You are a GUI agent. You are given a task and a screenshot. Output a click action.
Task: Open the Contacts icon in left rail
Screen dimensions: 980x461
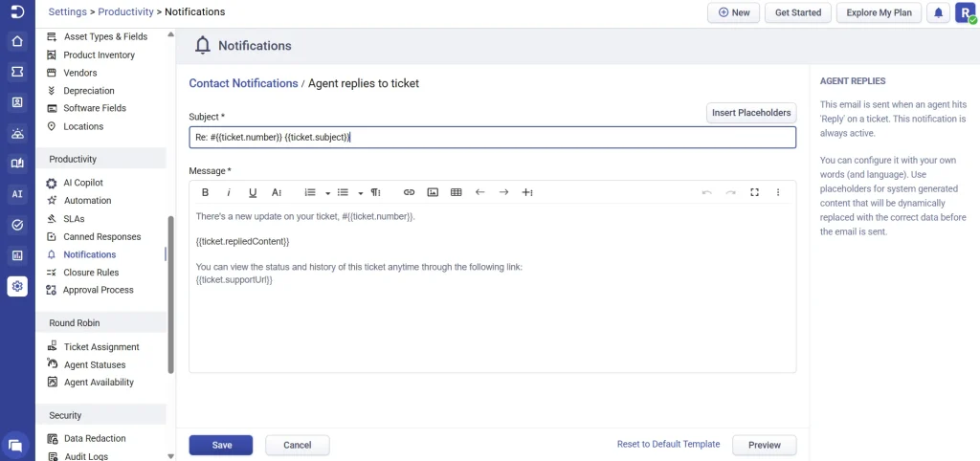(x=17, y=102)
